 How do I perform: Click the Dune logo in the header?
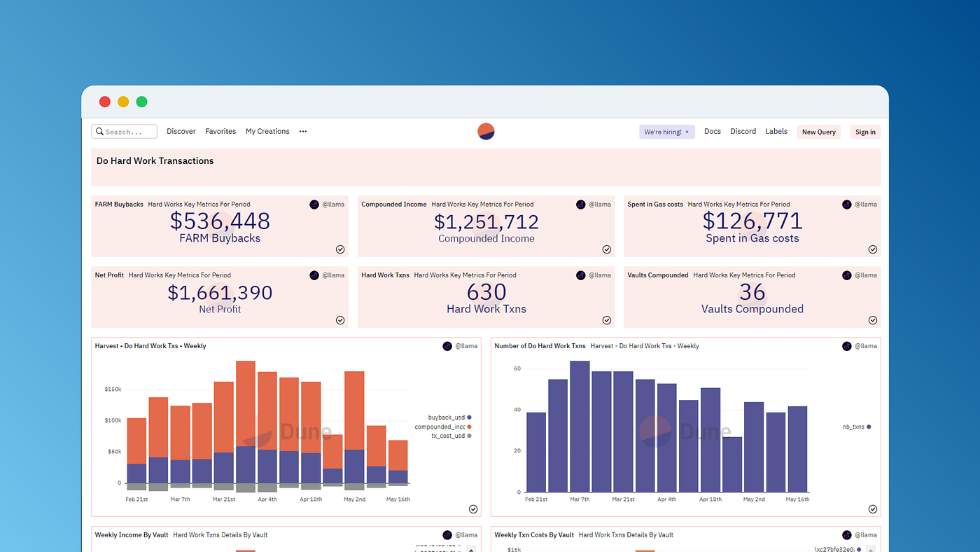[486, 131]
